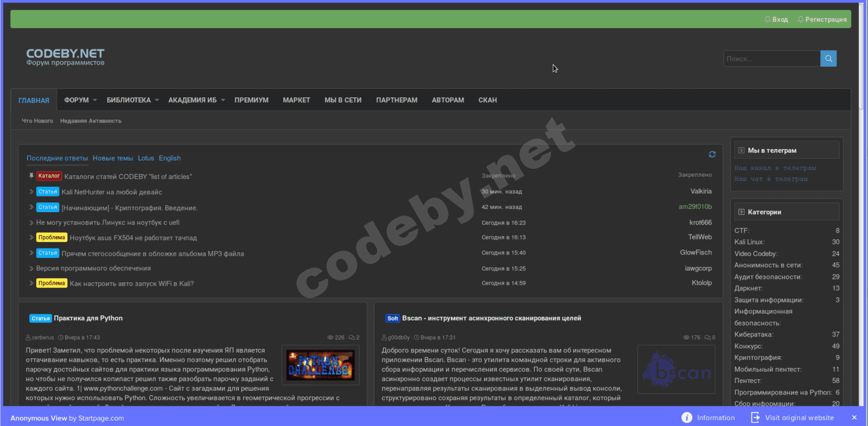Open the CTF category
The height and width of the screenshot is (426, 868).
coord(741,231)
